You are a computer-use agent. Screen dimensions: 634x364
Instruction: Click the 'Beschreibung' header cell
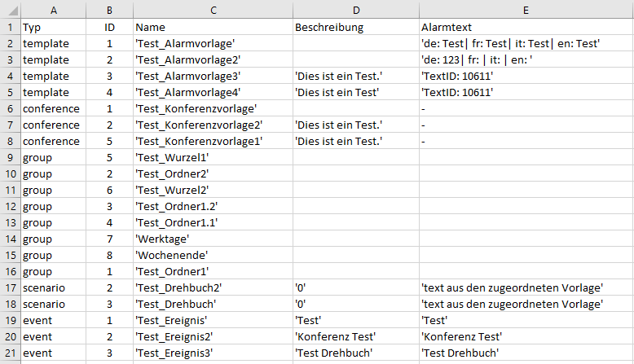pos(356,27)
